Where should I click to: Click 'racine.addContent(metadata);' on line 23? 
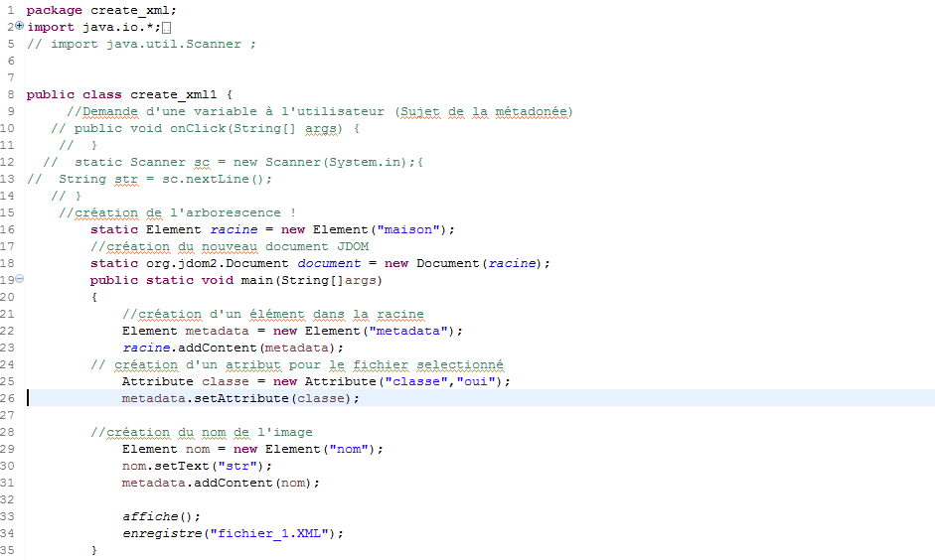click(x=234, y=348)
